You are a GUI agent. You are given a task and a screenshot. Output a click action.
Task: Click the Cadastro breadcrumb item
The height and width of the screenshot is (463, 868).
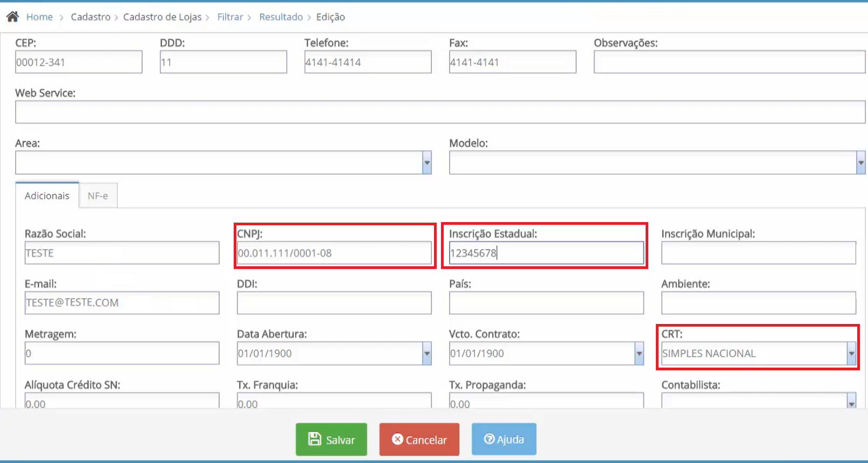(90, 17)
